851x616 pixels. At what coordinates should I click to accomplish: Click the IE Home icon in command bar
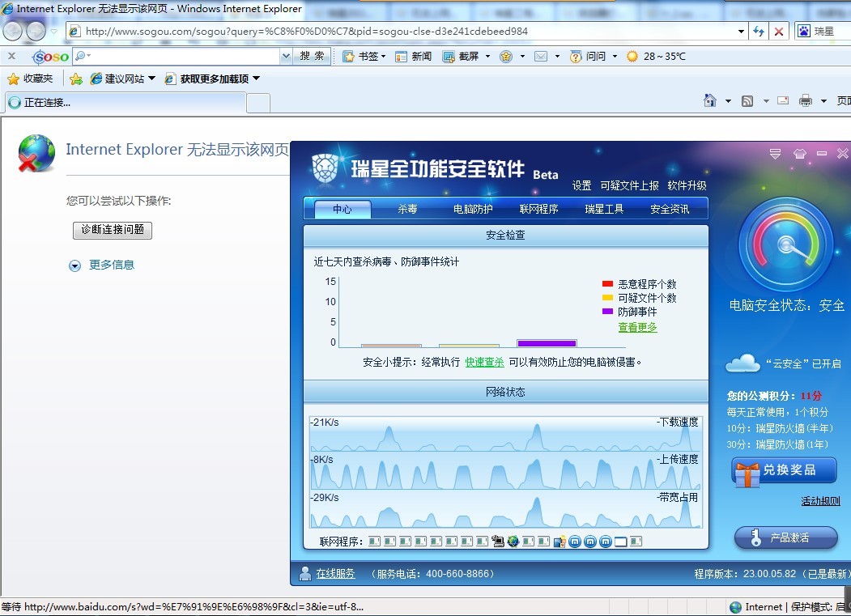(x=710, y=100)
